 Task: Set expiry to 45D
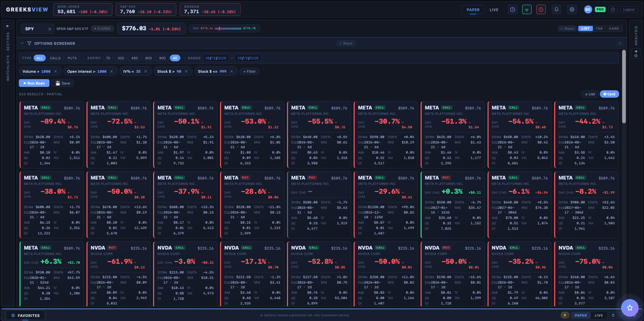point(135,58)
